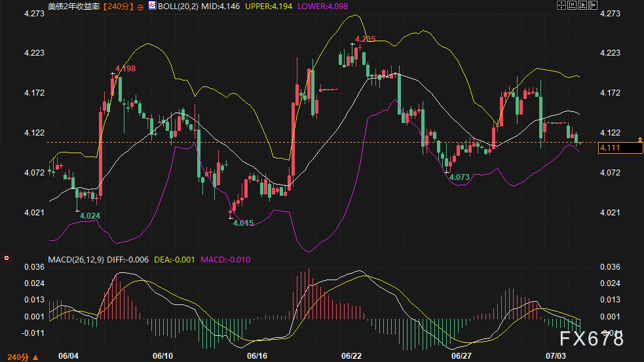Click the orange arrow marker above 4.111

[639, 139]
